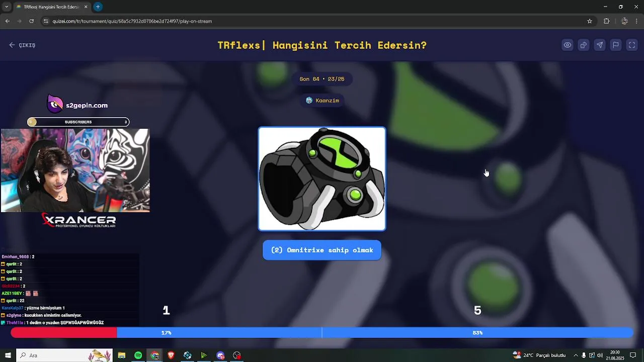Open Spotify from taskbar
Viewport: 644px width, 362px height.
[138, 355]
